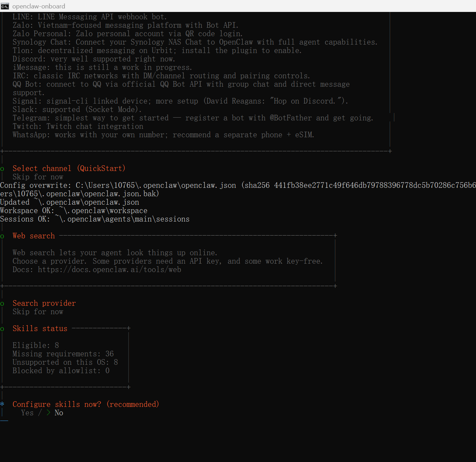The image size is (476, 462).
Task: Click the Discord channel description line
Action: tap(94, 59)
